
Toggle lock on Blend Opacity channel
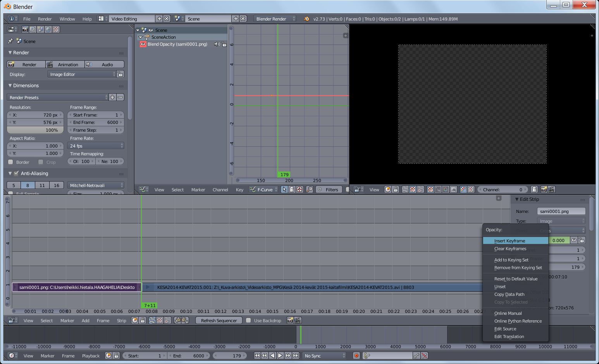tap(224, 44)
